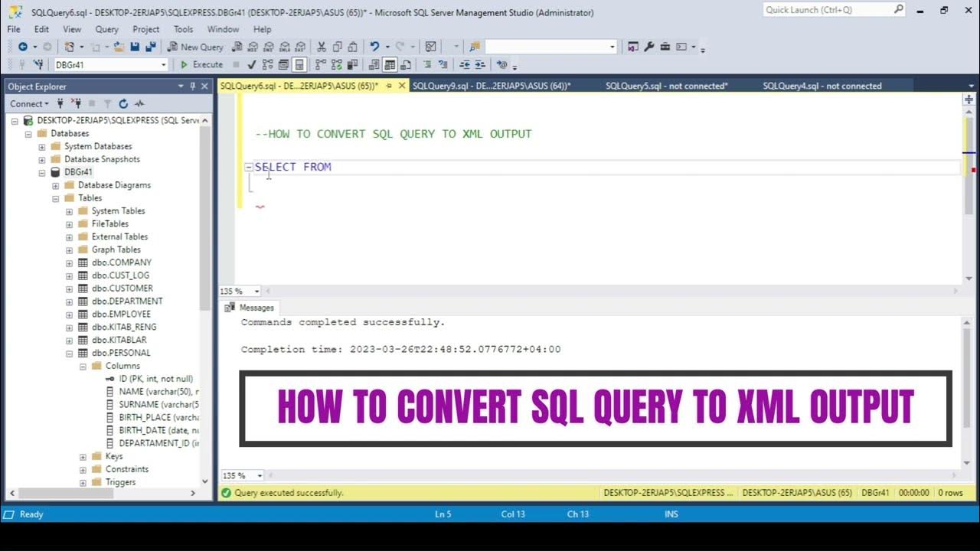Image resolution: width=980 pixels, height=551 pixels.
Task: Toggle Include Client Statistics
Action: click(x=352, y=64)
